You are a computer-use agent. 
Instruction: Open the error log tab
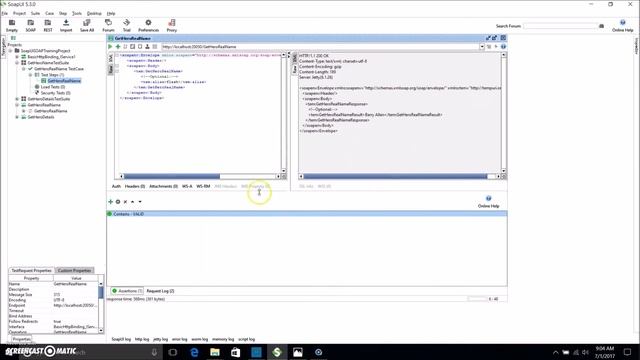[180, 340]
